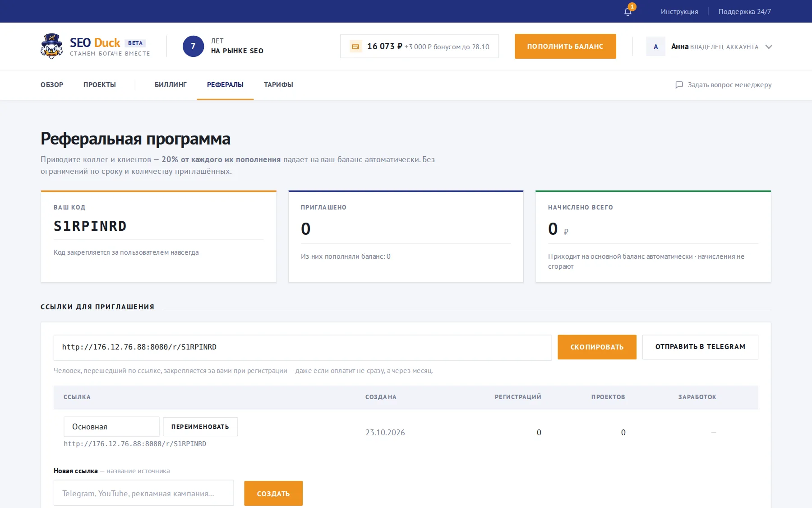Viewport: 812px width, 508px height.
Task: Click the Создать button
Action: (273, 494)
